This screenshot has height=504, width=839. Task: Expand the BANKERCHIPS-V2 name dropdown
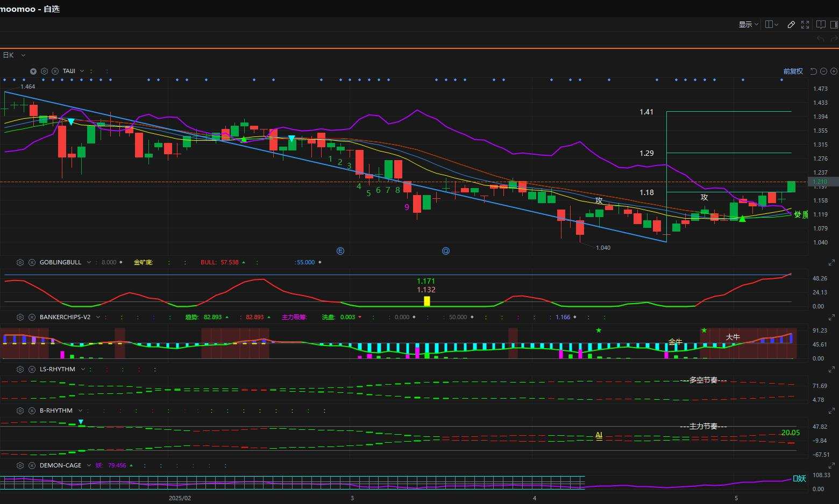coord(98,317)
